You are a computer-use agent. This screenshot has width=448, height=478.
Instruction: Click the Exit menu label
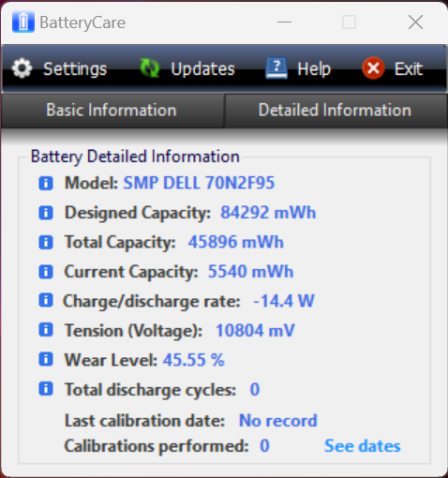tap(409, 68)
